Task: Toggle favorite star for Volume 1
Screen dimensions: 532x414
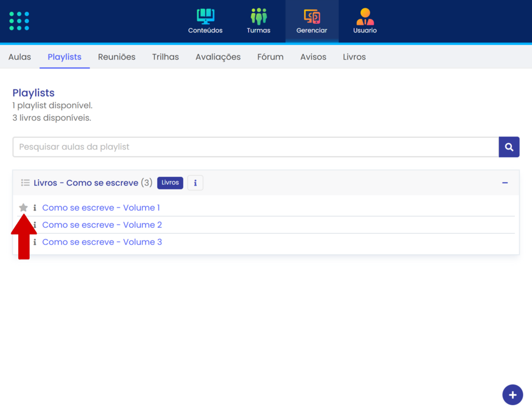Action: (x=24, y=208)
